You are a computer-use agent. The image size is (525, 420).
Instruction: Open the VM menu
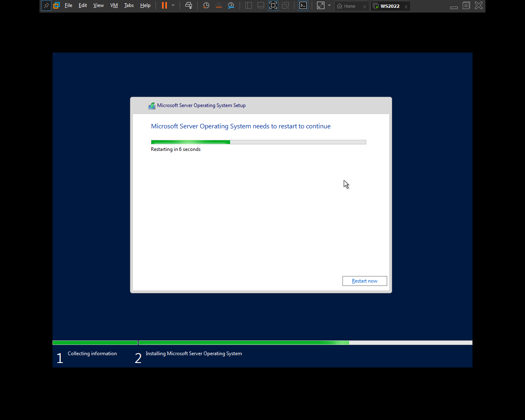tap(114, 6)
